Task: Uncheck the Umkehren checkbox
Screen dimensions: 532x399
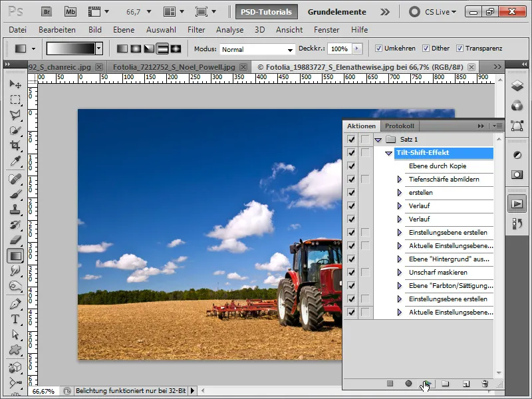Action: 378,49
